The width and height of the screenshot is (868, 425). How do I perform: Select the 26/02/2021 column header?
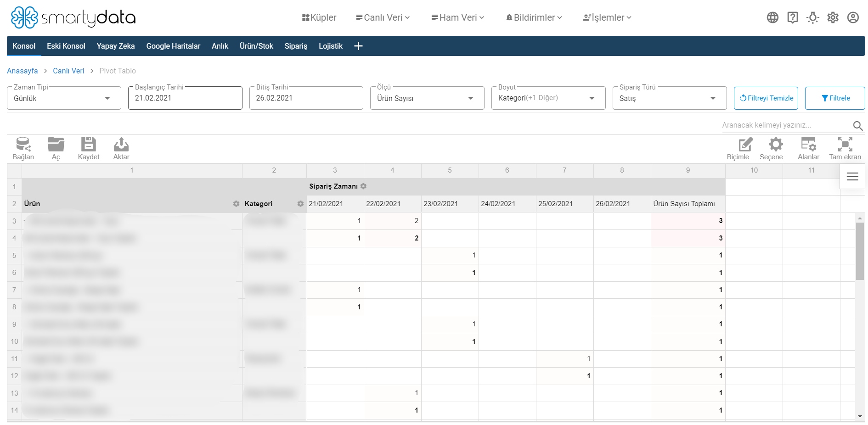[x=622, y=204]
